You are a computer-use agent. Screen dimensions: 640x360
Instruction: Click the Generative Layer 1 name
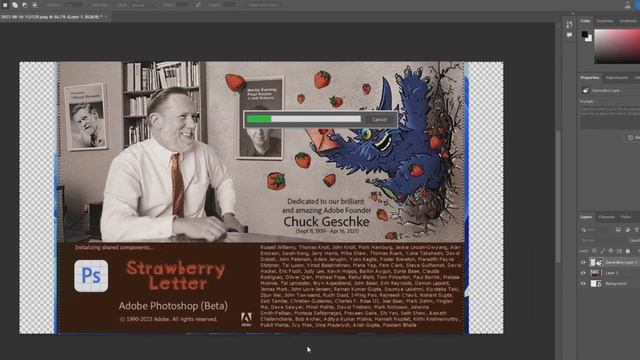(x=621, y=262)
